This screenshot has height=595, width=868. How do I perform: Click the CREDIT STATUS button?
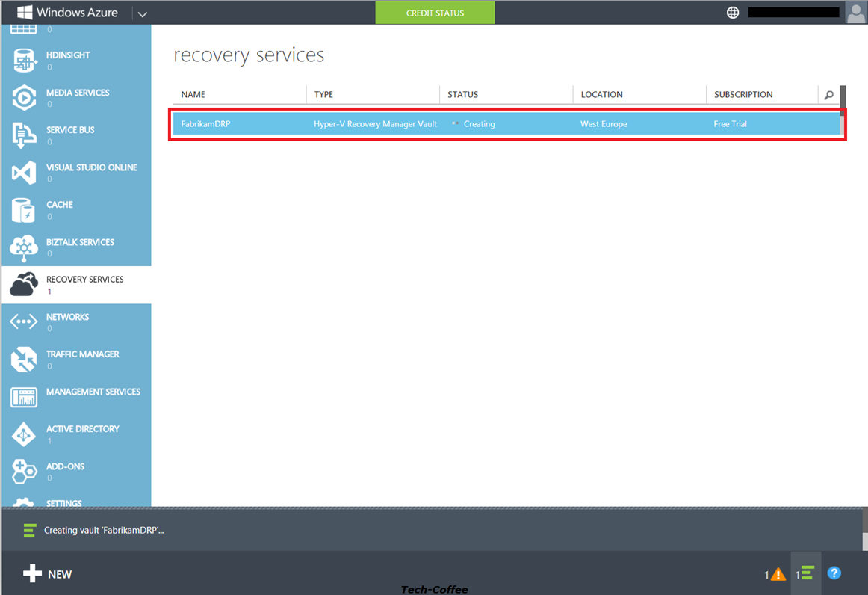(435, 13)
